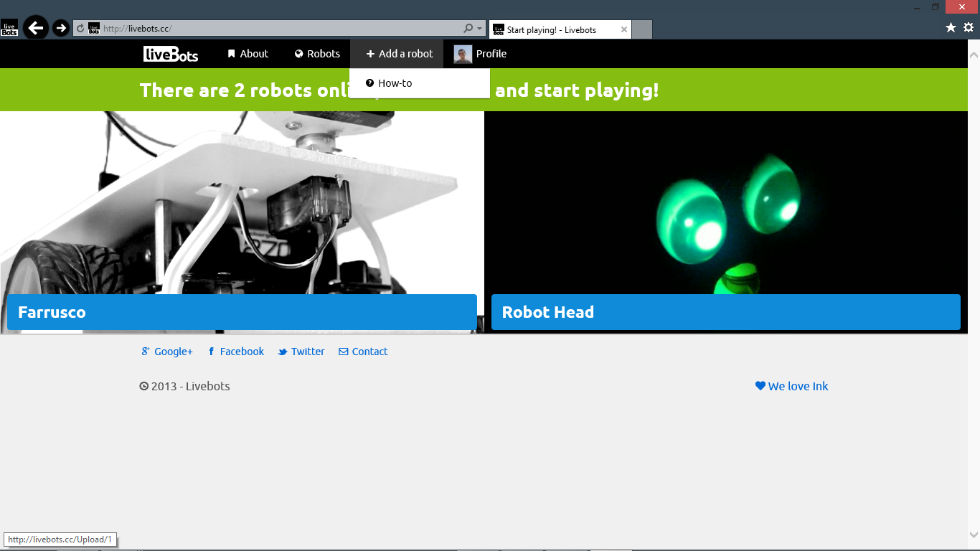Click the globe icon next to Robots
Screen dimensions: 980x551
tap(298, 53)
